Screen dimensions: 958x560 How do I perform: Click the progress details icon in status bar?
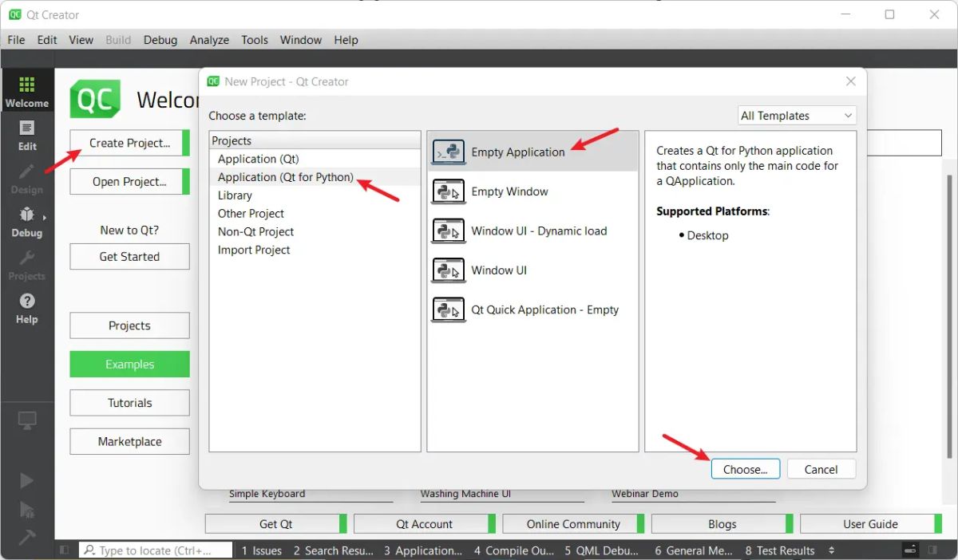[x=910, y=550]
